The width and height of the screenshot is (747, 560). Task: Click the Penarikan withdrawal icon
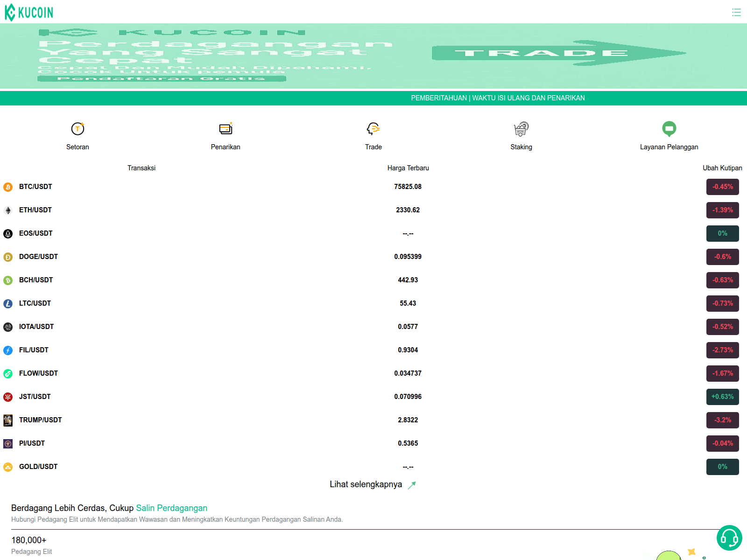(226, 128)
